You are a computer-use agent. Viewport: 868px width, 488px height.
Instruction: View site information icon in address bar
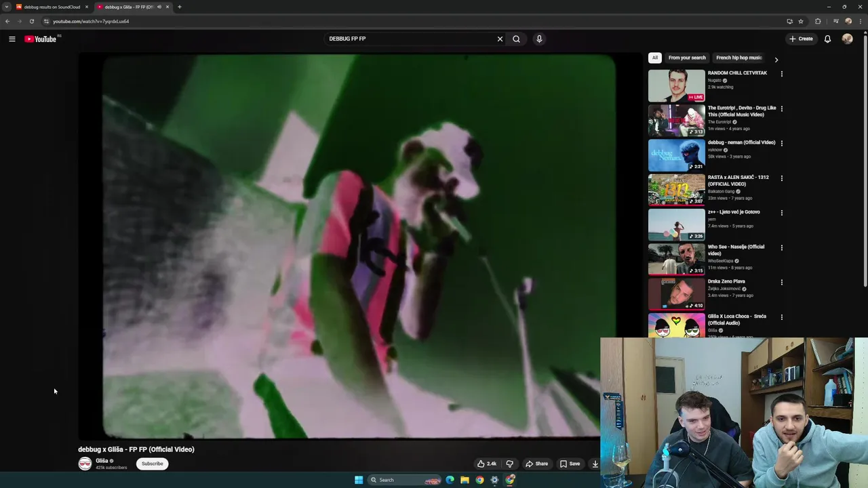pyautogui.click(x=46, y=21)
